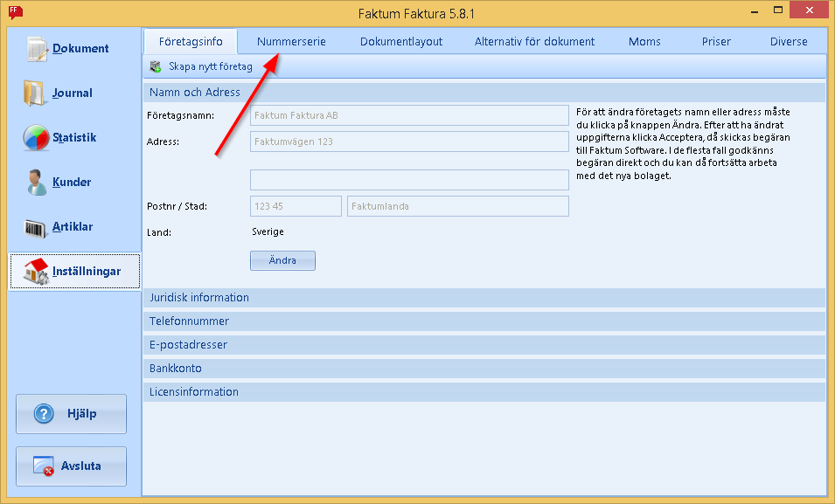This screenshot has width=835, height=504.
Task: Close the Faktum Faktura window
Action: click(x=810, y=10)
